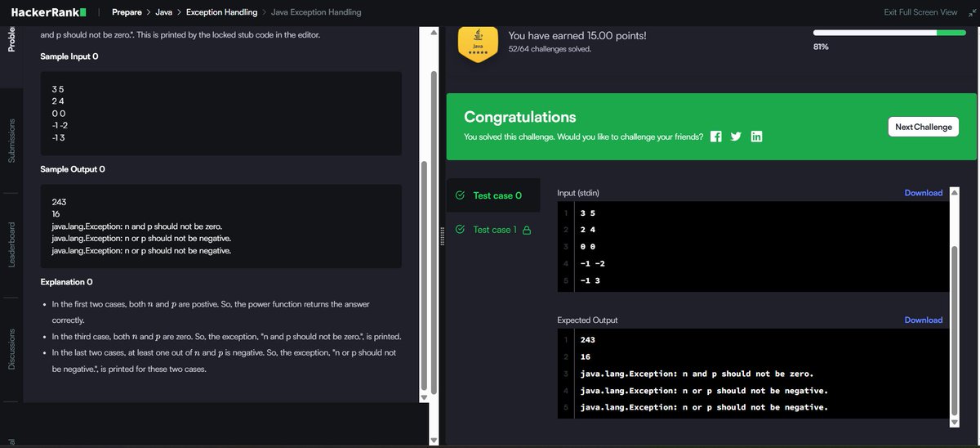Download the Expected Output file

coord(924,320)
